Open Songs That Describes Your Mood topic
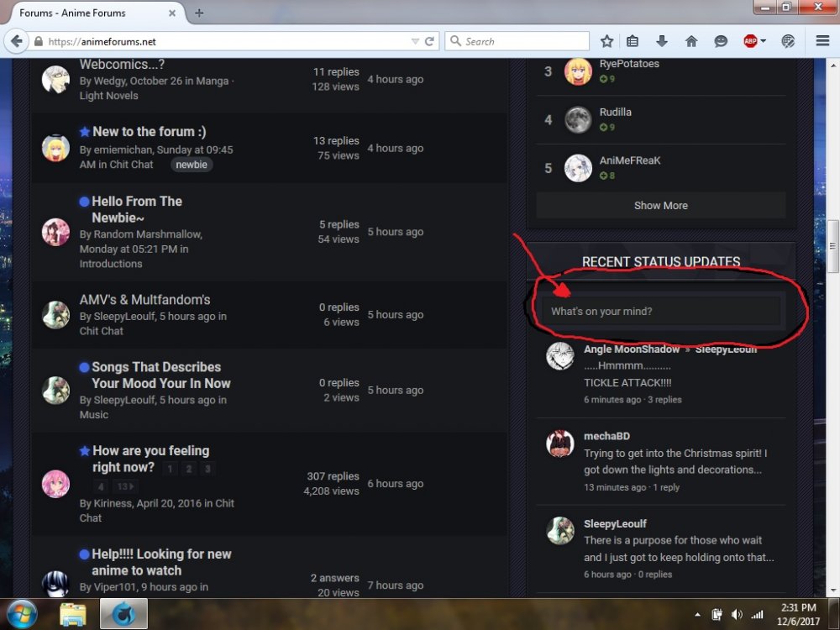This screenshot has height=630, width=840. (x=160, y=375)
